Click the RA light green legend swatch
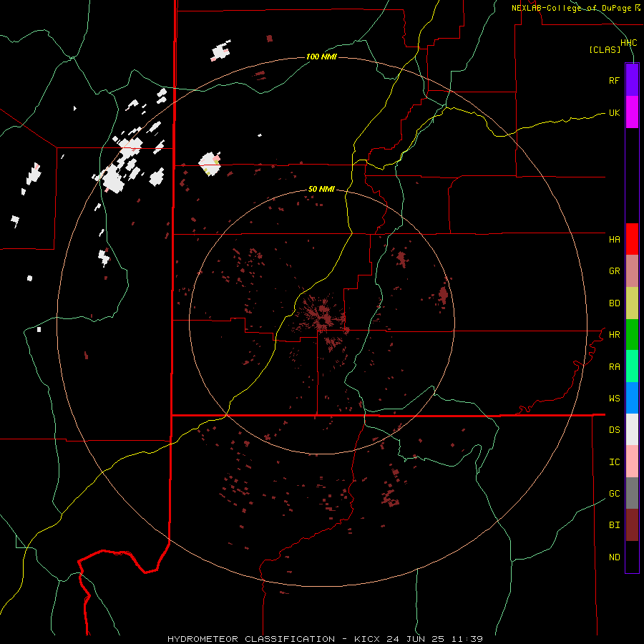This screenshot has height=644, width=644. (632, 366)
